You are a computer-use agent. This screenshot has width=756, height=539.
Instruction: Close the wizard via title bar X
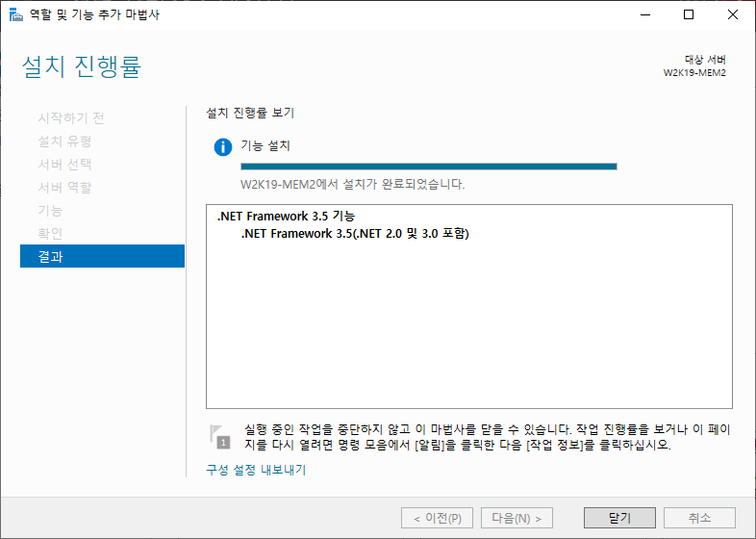[733, 14]
